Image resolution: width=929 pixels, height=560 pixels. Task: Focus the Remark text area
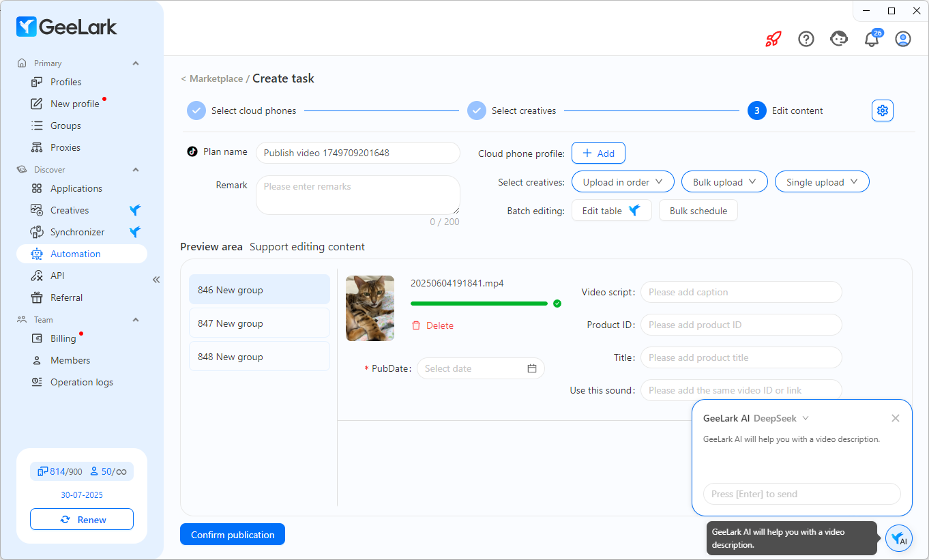(x=358, y=195)
